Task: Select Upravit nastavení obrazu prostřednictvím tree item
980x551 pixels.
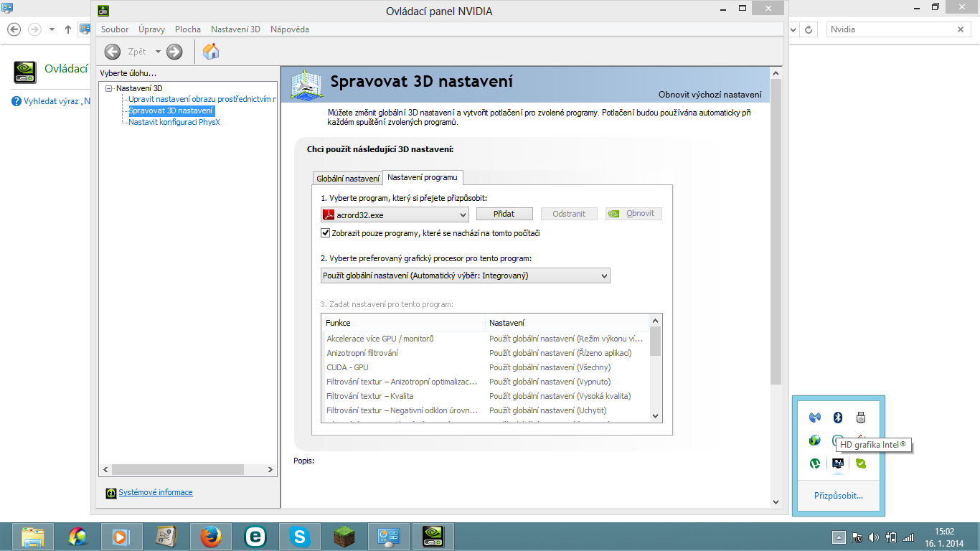Action: tap(202, 99)
